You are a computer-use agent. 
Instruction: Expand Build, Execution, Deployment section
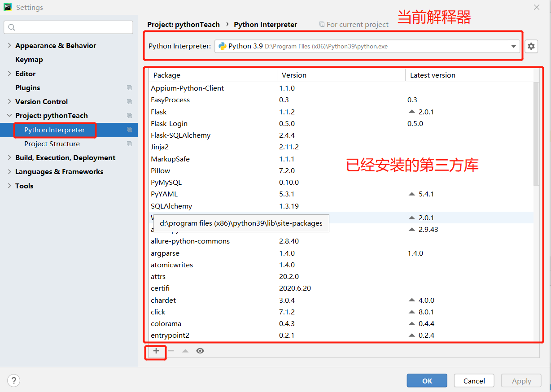pos(9,157)
